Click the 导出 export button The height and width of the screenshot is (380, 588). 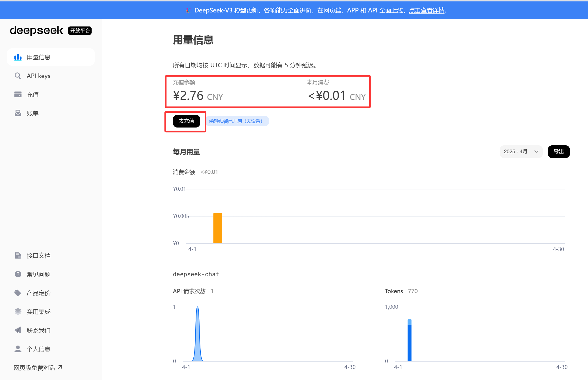[x=558, y=152]
